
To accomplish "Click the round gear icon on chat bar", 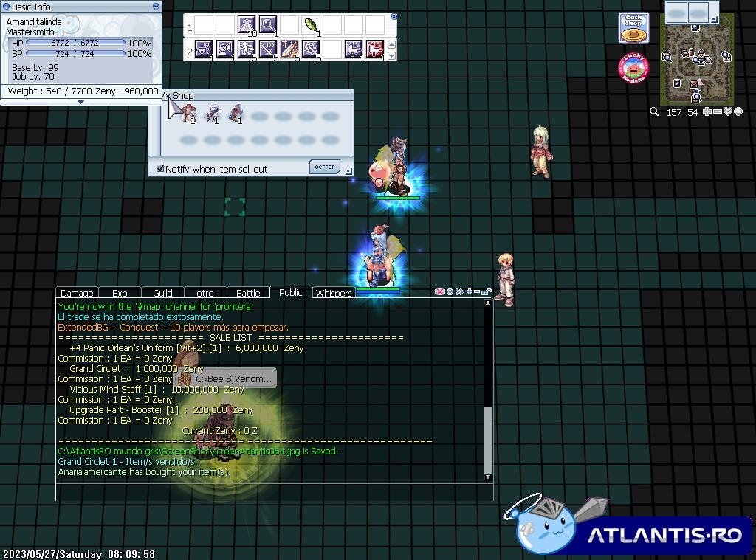I will pyautogui.click(x=450, y=292).
